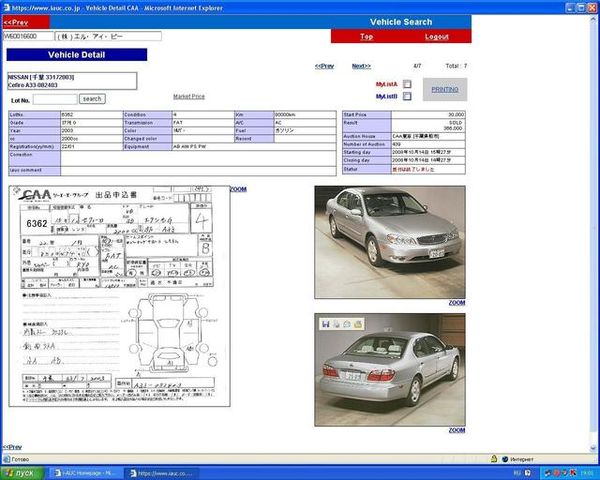Type in the Lot No. input field
The width and height of the screenshot is (600, 480).
[x=55, y=100]
